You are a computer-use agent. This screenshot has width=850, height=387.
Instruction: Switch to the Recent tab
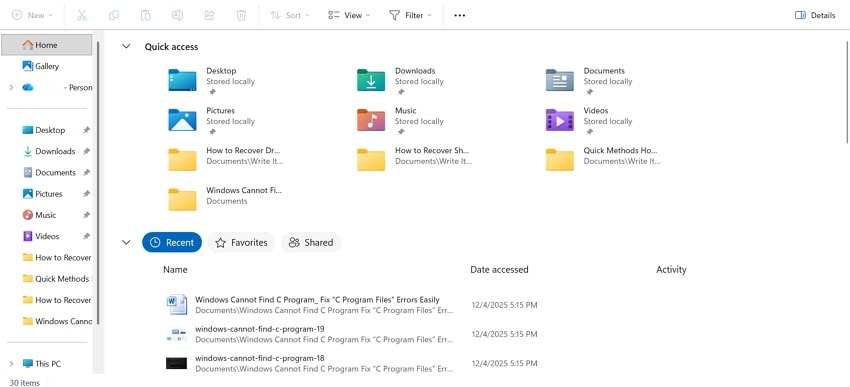pos(172,242)
